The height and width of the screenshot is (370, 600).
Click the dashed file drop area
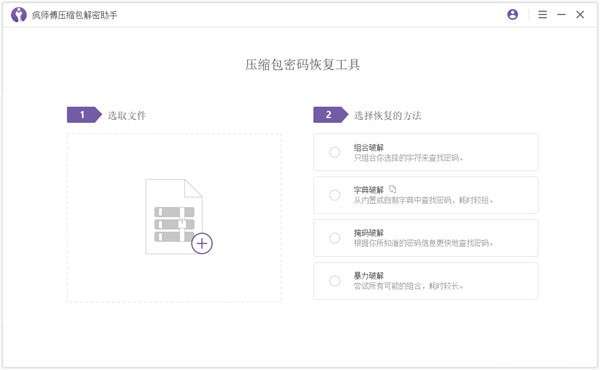tap(174, 218)
